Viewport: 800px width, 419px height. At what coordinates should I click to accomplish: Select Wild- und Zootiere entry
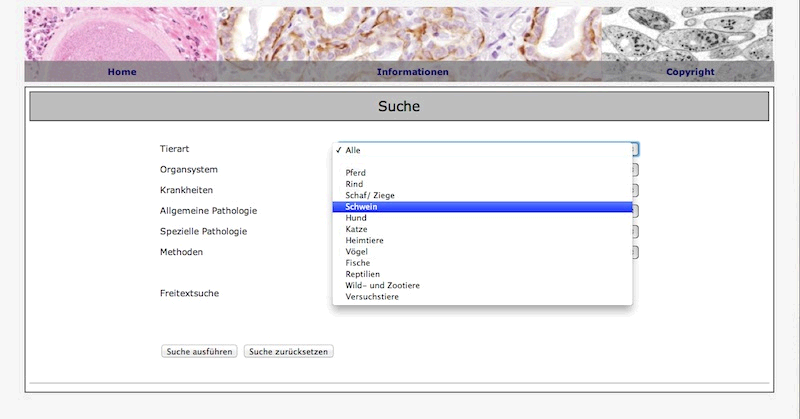tap(382, 286)
